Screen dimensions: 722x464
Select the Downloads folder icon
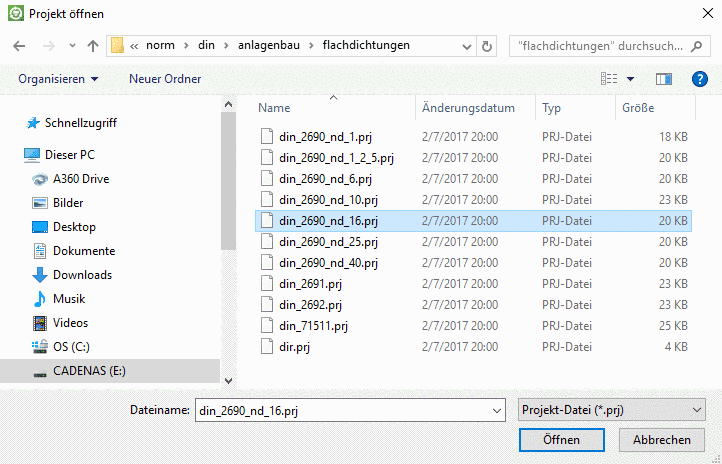point(40,275)
